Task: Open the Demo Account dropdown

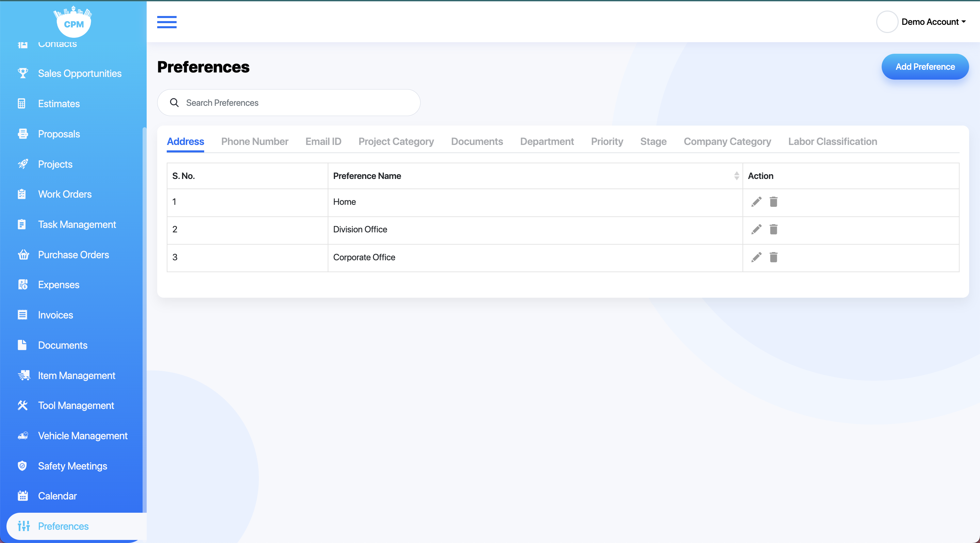Action: tap(934, 22)
